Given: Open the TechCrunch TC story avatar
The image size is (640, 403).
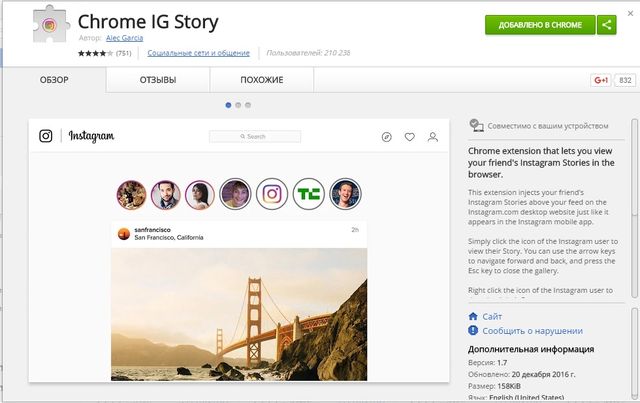Looking at the screenshot, I should [309, 194].
